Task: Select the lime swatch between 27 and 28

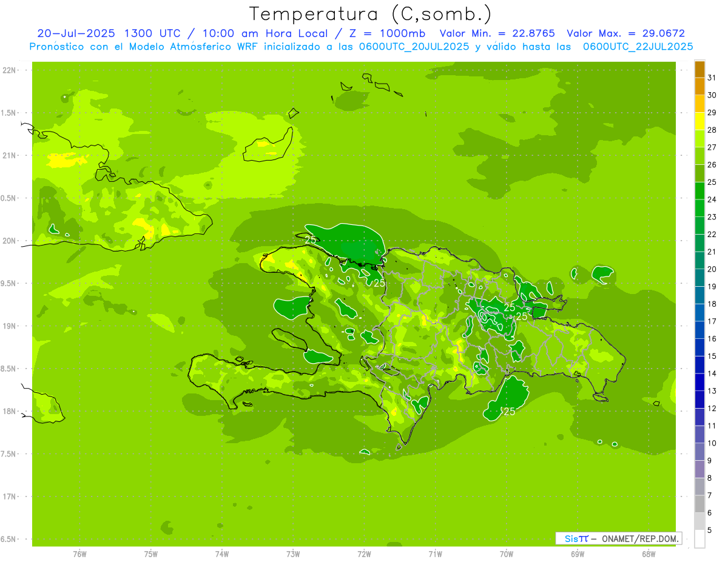Action: 699,139
